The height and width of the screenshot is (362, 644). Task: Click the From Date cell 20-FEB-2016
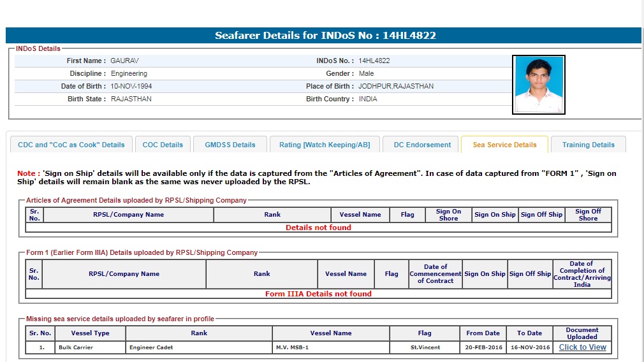coord(483,348)
